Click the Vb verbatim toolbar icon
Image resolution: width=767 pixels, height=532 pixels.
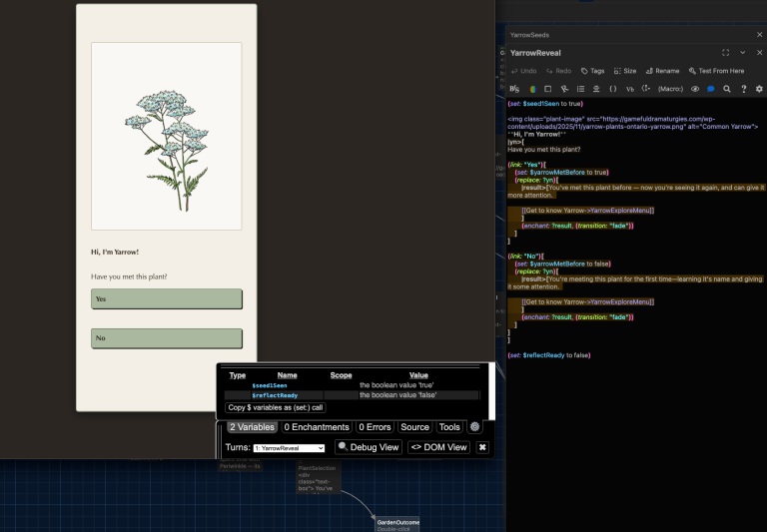click(630, 89)
